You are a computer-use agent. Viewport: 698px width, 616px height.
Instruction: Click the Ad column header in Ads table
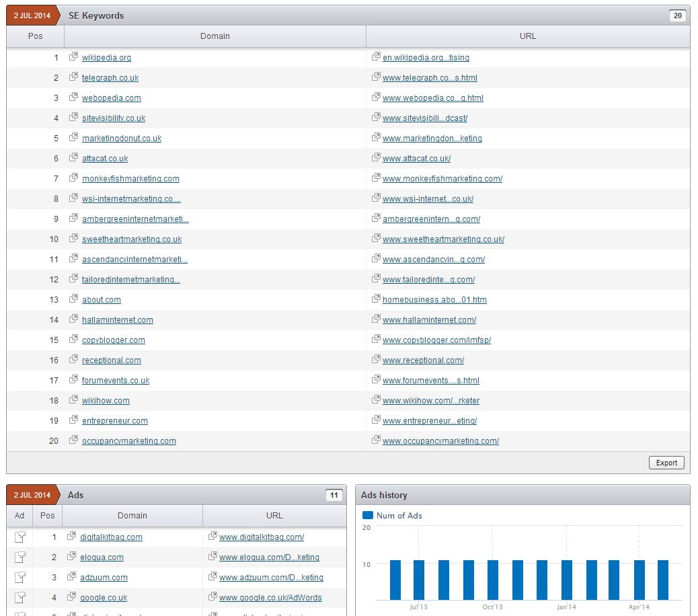(19, 515)
